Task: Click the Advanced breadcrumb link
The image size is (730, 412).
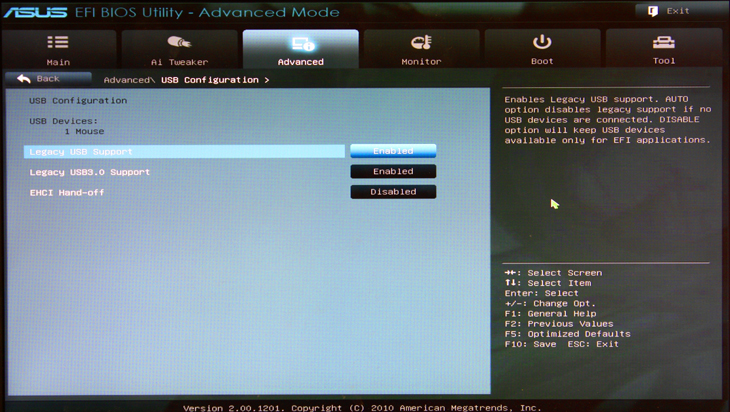Action: coord(128,80)
